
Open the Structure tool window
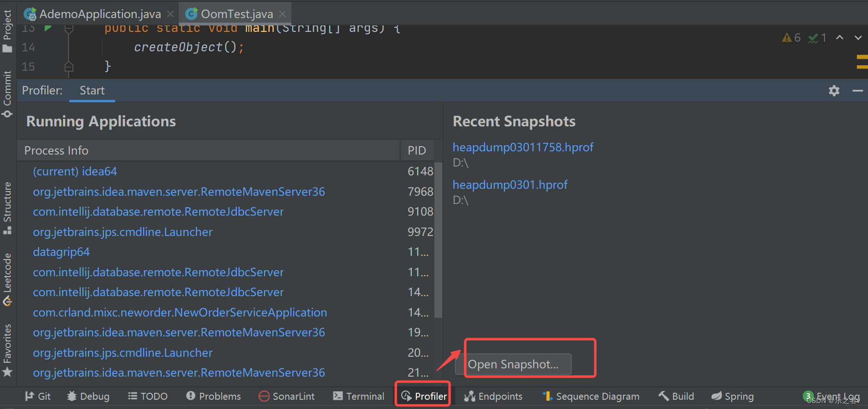coord(7,208)
